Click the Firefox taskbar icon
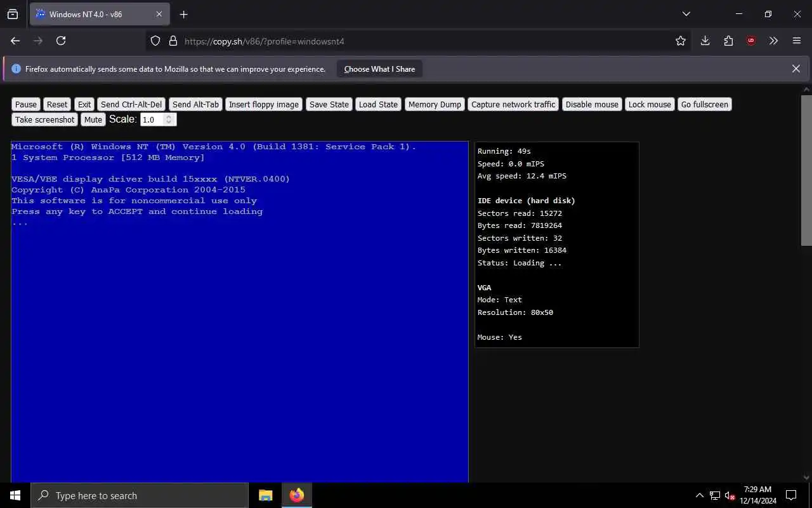This screenshot has height=508, width=812. (297, 495)
